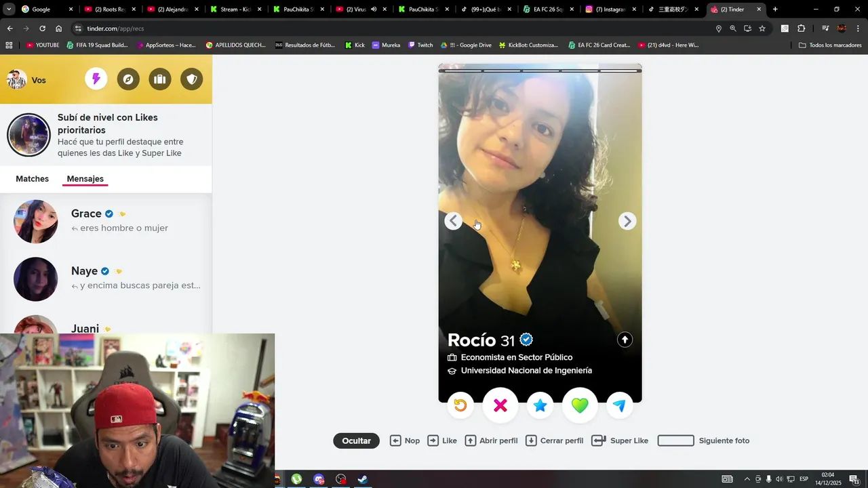Click the Ocultar shortcuts button
Screen dimensions: 868x488
pos(357,441)
